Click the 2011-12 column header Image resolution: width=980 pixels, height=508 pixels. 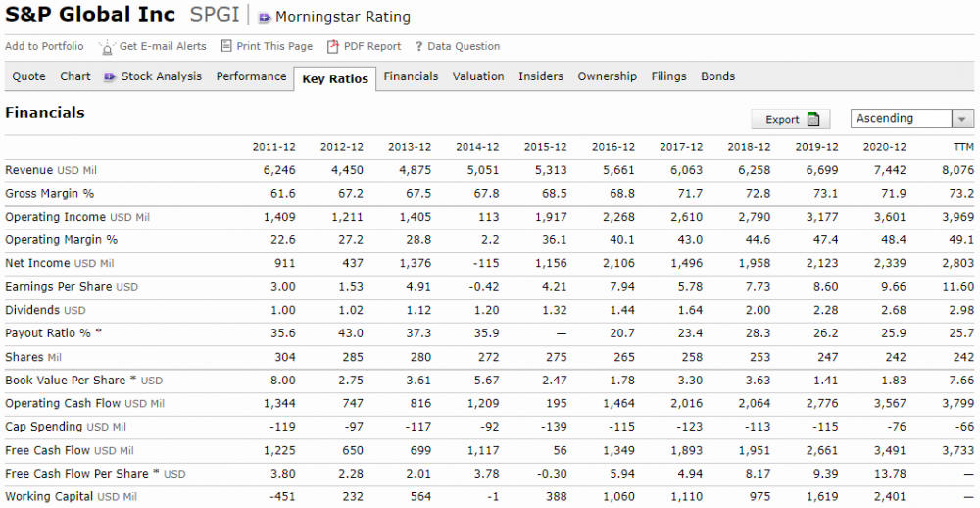tap(273, 147)
